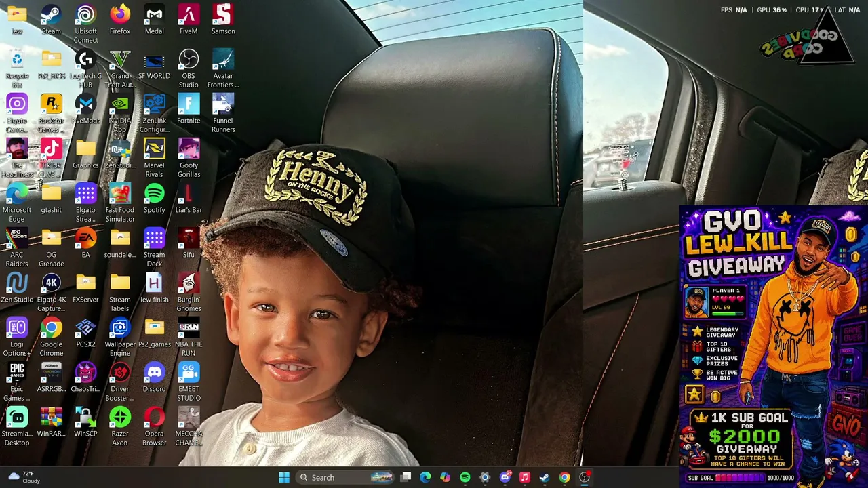Select the lew finish file

click(x=154, y=288)
